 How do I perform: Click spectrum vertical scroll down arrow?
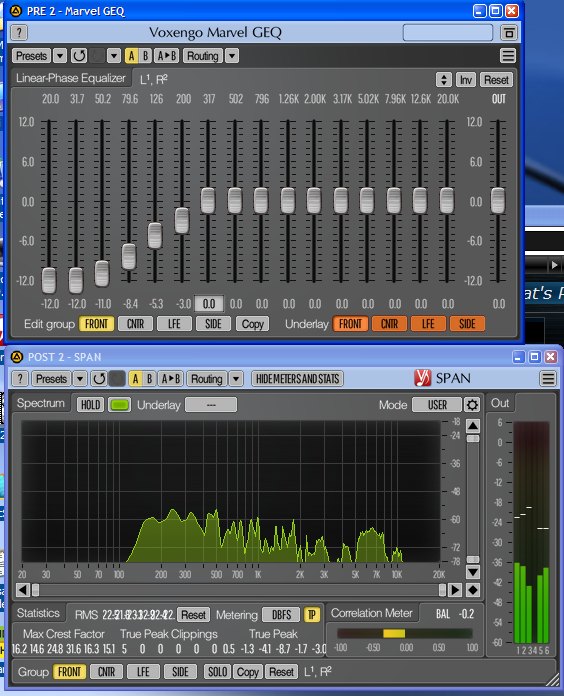[473, 572]
